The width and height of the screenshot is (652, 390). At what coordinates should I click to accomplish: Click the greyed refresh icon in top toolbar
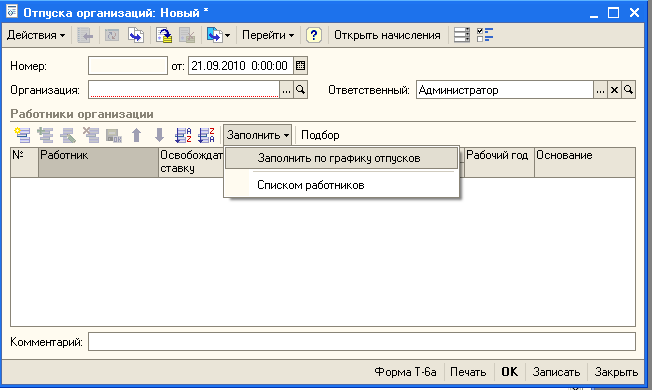tap(112, 35)
